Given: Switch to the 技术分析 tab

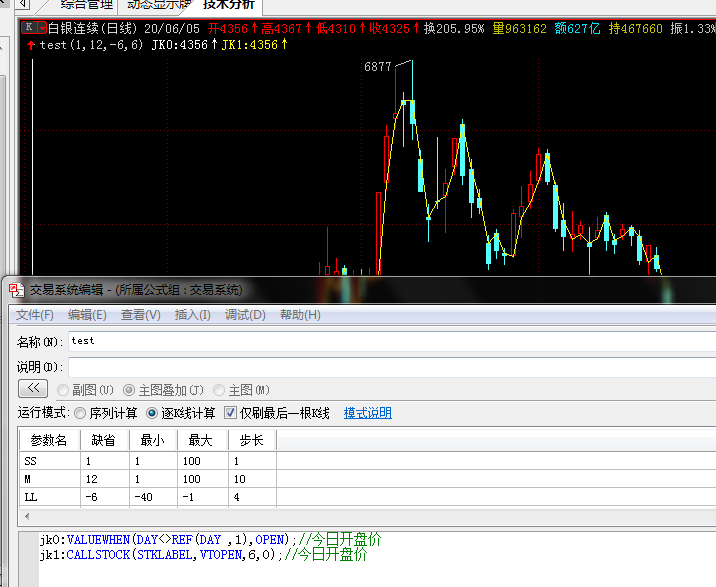Looking at the screenshot, I should tap(228, 5).
